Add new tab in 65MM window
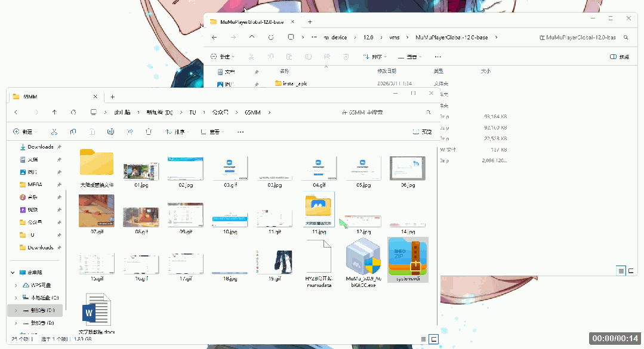Screen dimensions: 644x349 click(x=113, y=97)
